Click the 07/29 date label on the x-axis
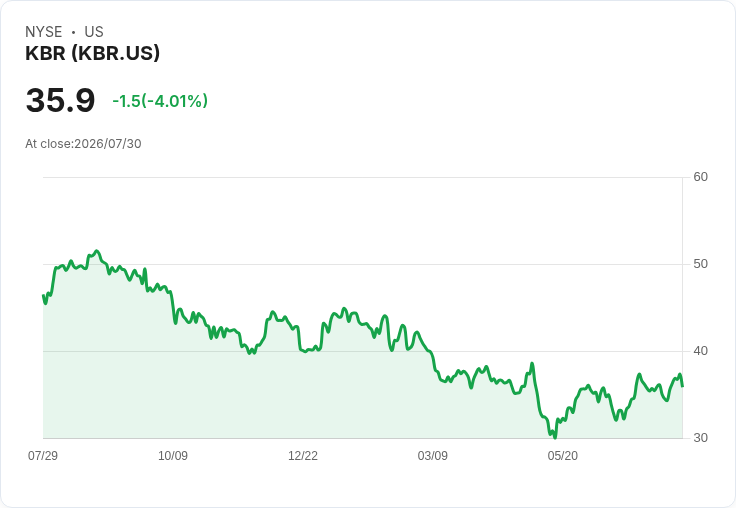The image size is (736, 508). point(43,456)
